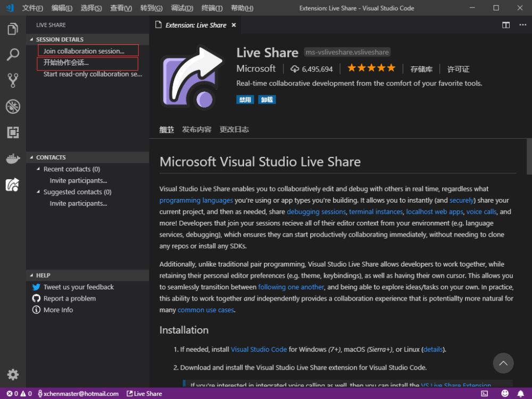This screenshot has width=532, height=399.
Task: Open the programming languages link
Action: [196, 200]
